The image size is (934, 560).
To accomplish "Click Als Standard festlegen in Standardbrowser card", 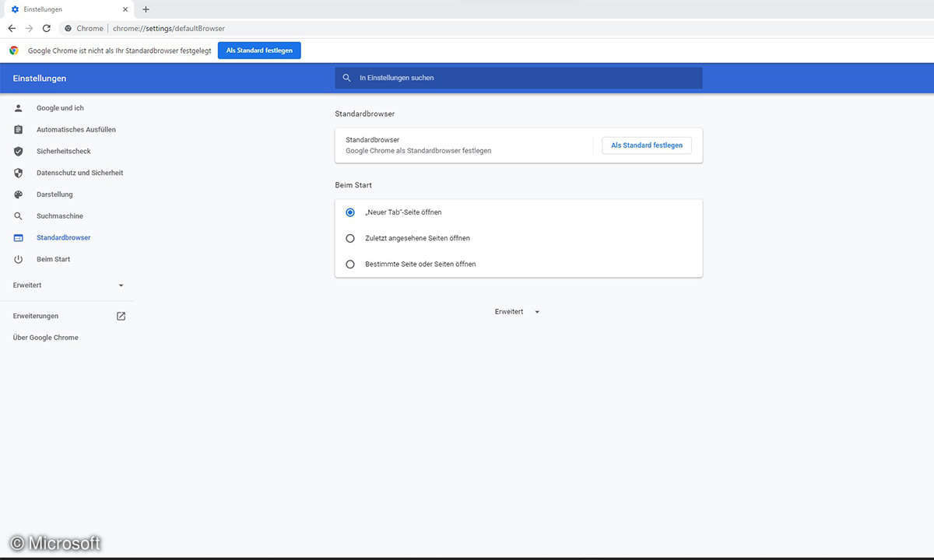I will [647, 145].
